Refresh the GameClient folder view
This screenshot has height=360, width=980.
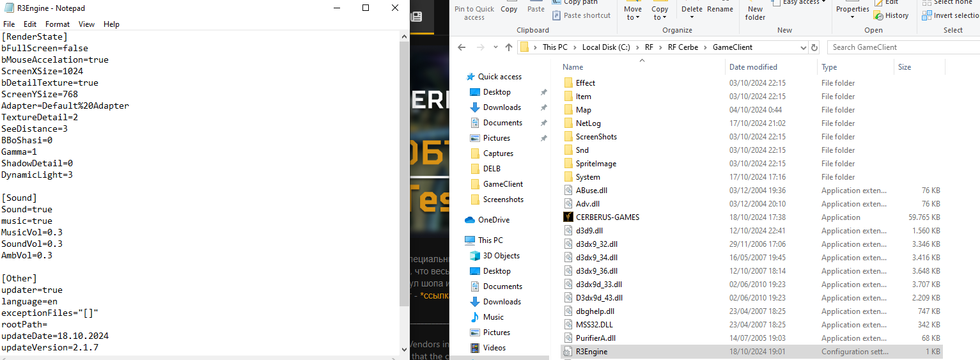(814, 47)
